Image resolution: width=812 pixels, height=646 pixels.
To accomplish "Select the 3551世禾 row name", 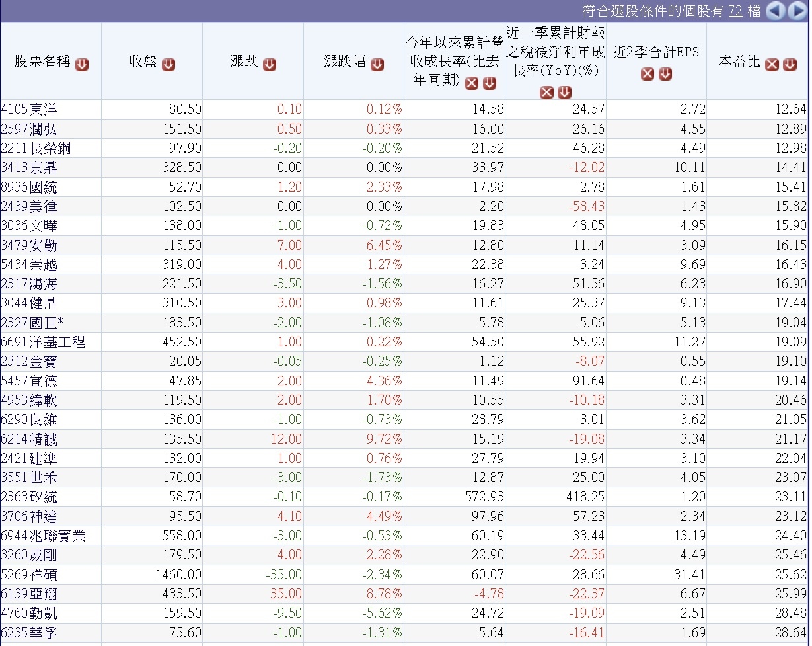I will 29,477.
